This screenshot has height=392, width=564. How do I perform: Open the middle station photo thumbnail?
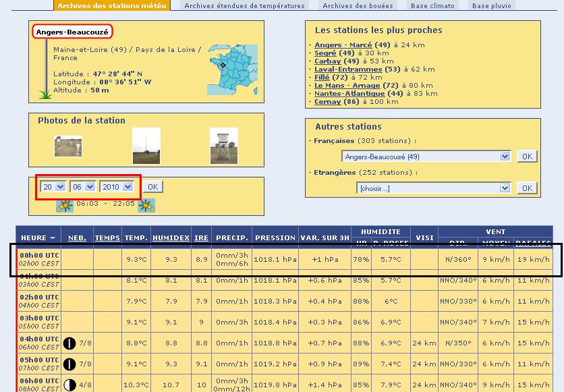[x=146, y=146]
